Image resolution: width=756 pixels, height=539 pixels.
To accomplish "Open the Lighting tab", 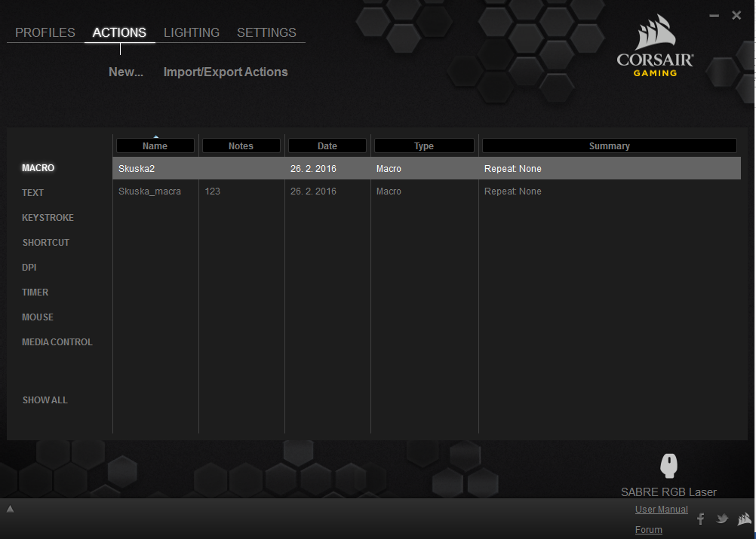I will pyautogui.click(x=192, y=32).
